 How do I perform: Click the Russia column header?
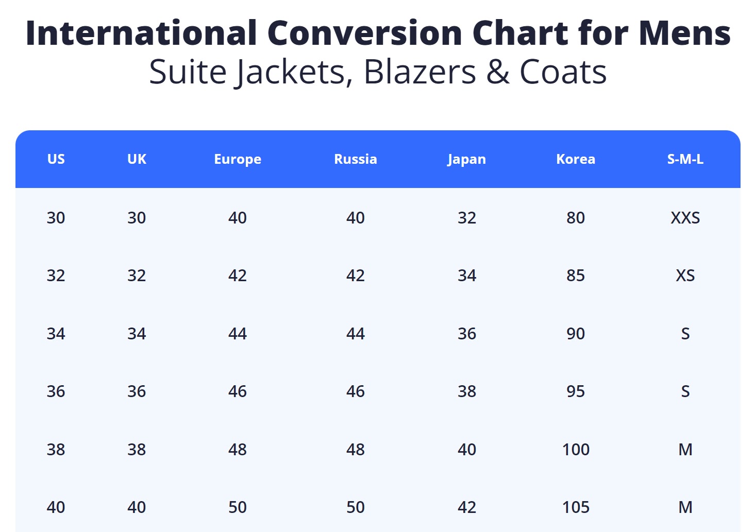coord(356,159)
